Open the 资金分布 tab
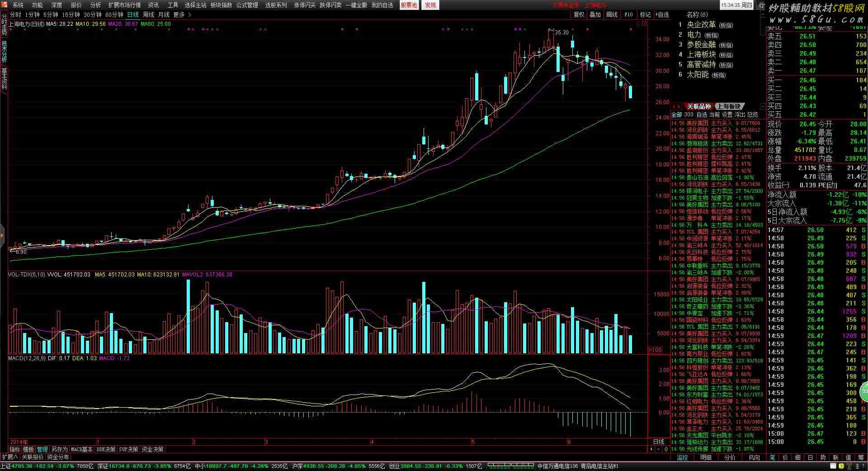 [58, 457]
